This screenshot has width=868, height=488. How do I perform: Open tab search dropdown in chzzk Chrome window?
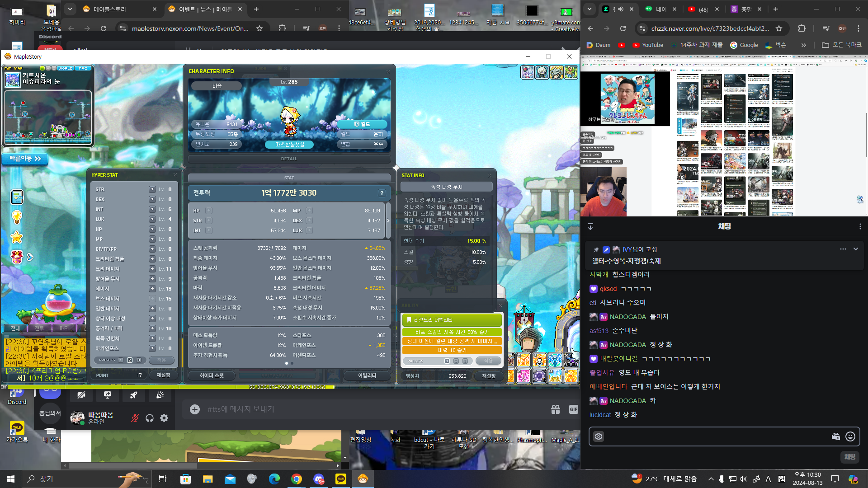pos(589,9)
